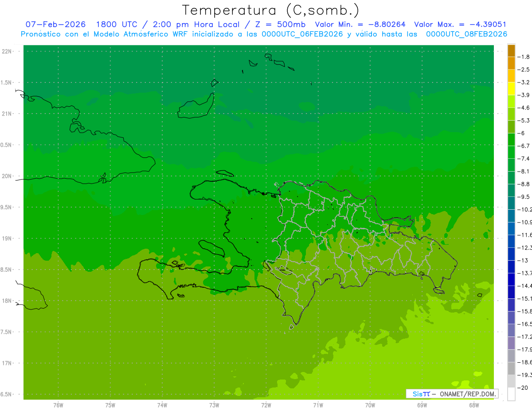This screenshot has width=532, height=411.
Task: Click the "76W" longitude label
Action: pos(58,405)
